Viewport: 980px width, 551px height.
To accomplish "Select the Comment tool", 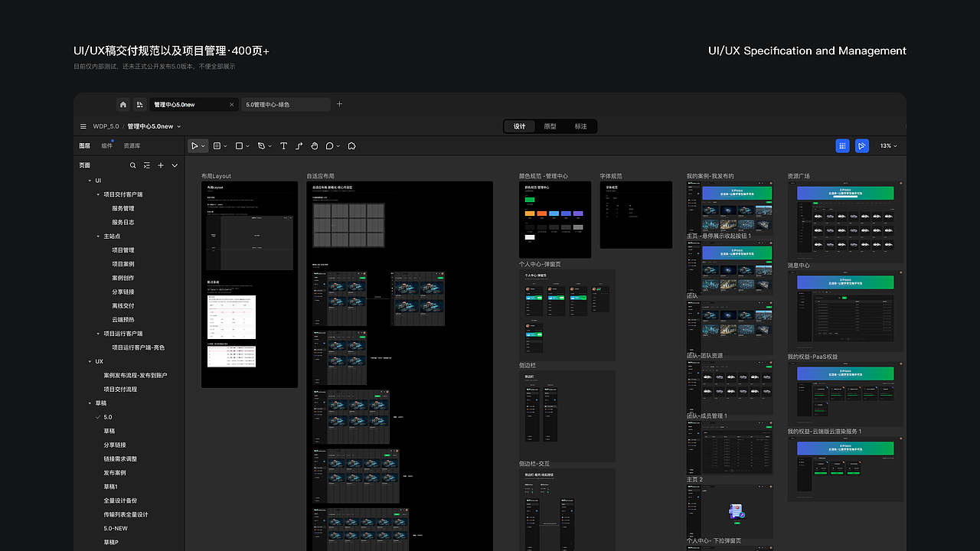I will pyautogui.click(x=329, y=145).
